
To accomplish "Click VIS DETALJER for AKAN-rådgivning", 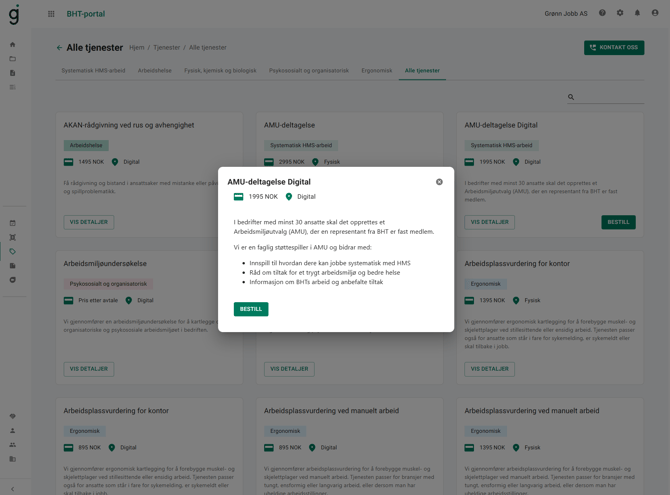I will pos(89,222).
